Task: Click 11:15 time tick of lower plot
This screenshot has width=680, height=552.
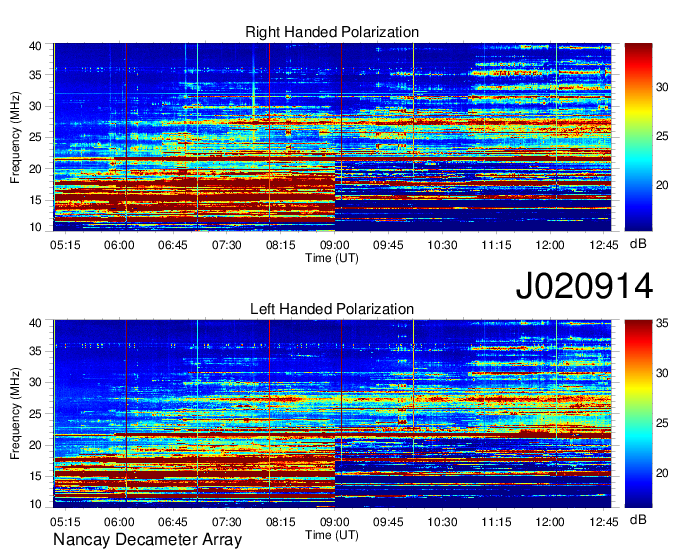Action: click(x=496, y=522)
